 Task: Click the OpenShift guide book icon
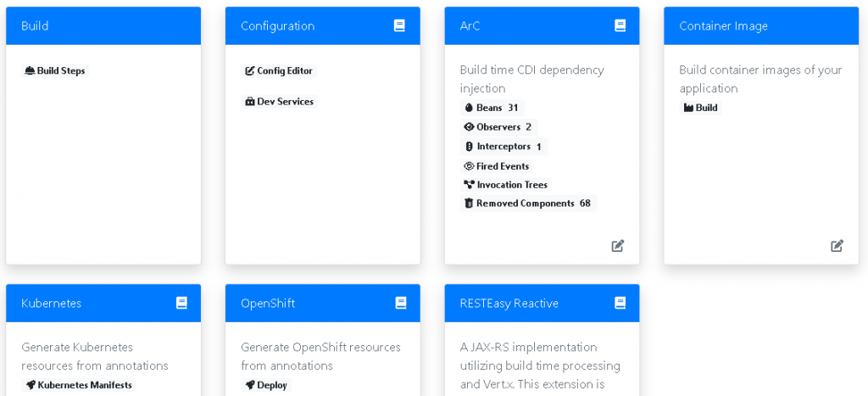(x=401, y=303)
